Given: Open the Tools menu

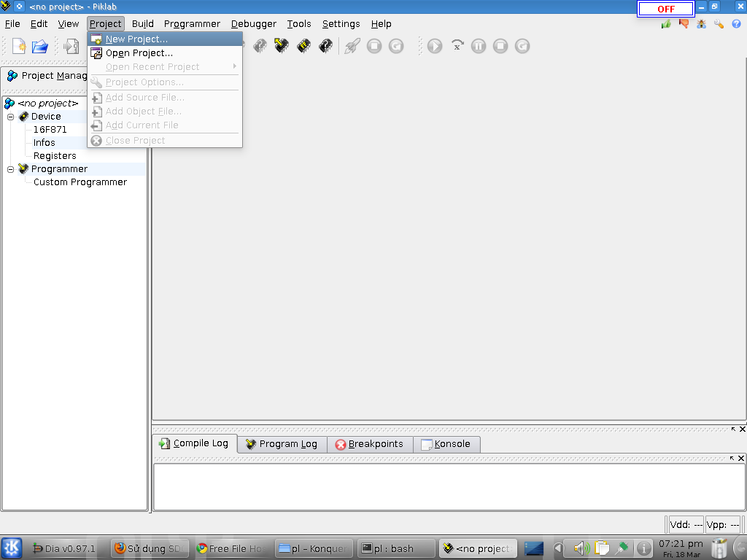Looking at the screenshot, I should 298,24.
